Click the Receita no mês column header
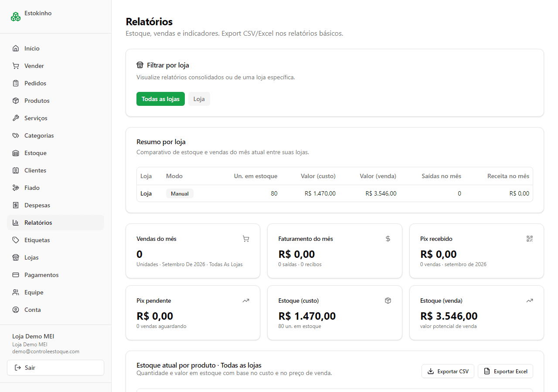Image resolution: width=558 pixels, height=392 pixels. [x=508, y=176]
